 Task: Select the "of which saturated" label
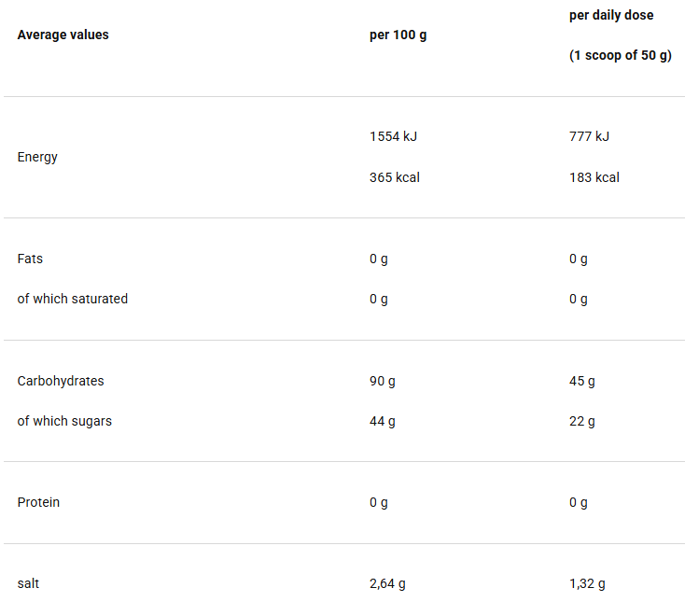click(x=73, y=300)
